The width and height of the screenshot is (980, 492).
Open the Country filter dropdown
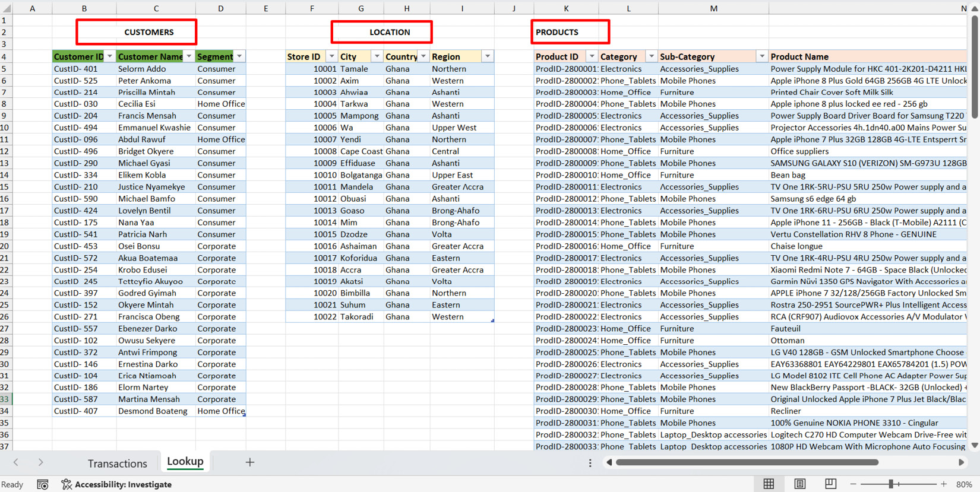coord(423,56)
